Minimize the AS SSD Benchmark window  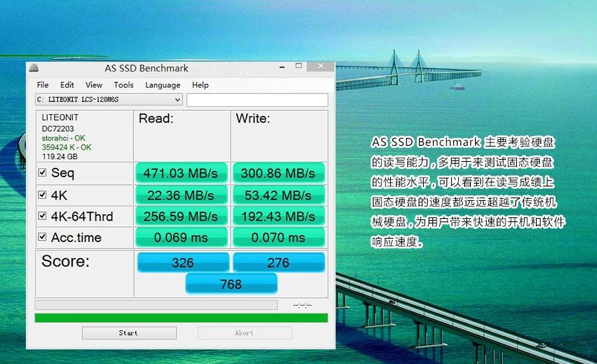pos(282,66)
